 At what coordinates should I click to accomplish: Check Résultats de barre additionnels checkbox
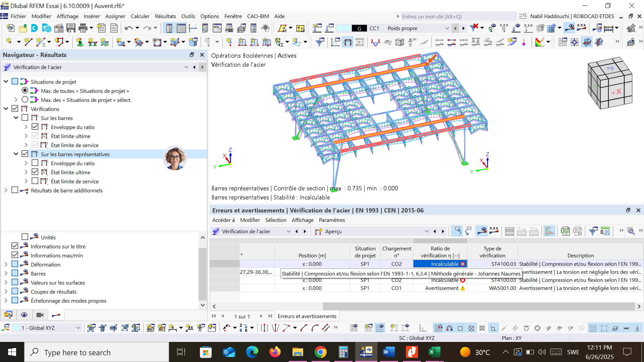(x=15, y=190)
